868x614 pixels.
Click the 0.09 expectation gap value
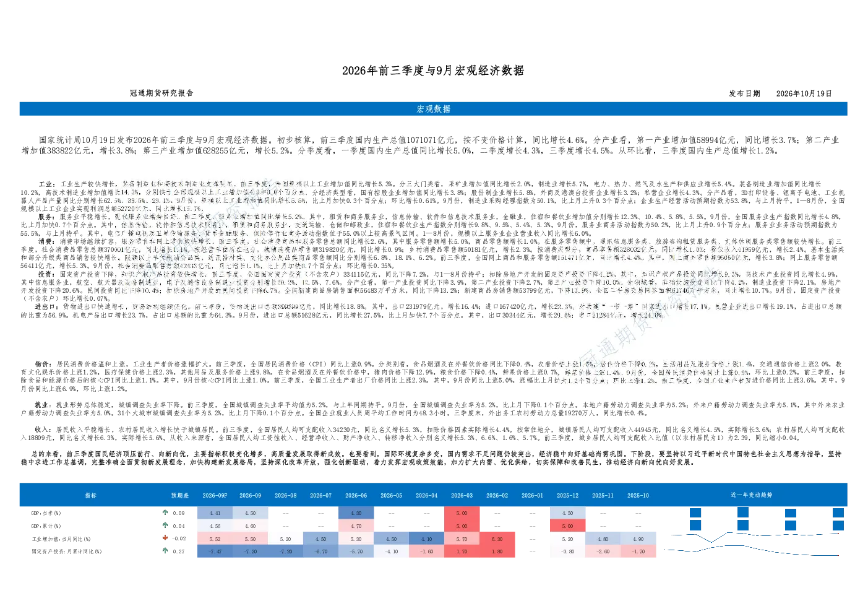[x=179, y=513]
